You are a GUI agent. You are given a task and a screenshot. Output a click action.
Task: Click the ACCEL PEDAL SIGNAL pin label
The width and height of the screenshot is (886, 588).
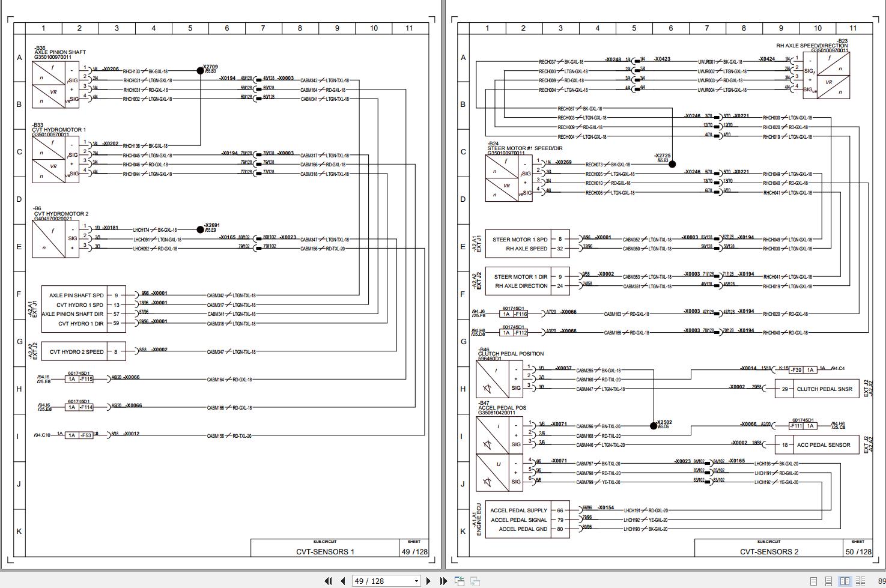pos(519,520)
